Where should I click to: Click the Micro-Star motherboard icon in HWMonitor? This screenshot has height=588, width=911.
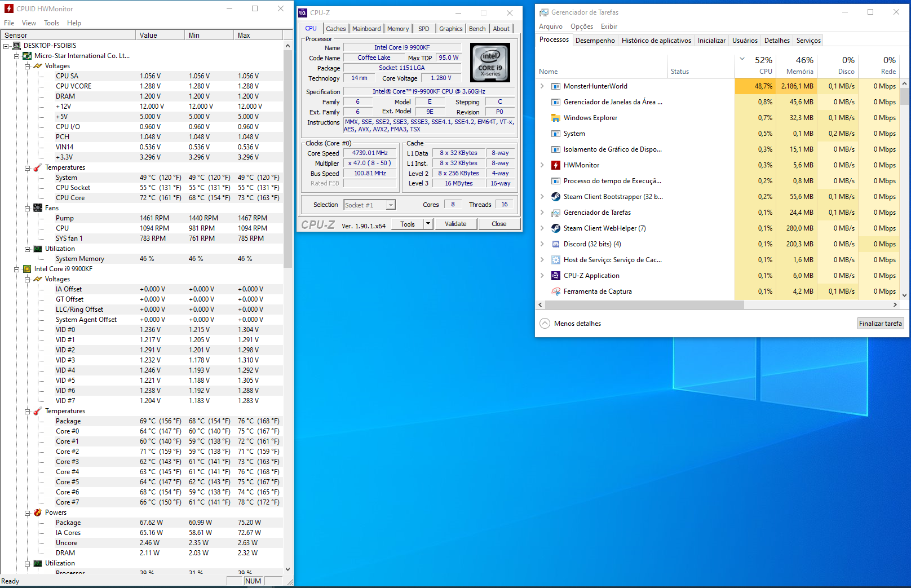(27, 56)
